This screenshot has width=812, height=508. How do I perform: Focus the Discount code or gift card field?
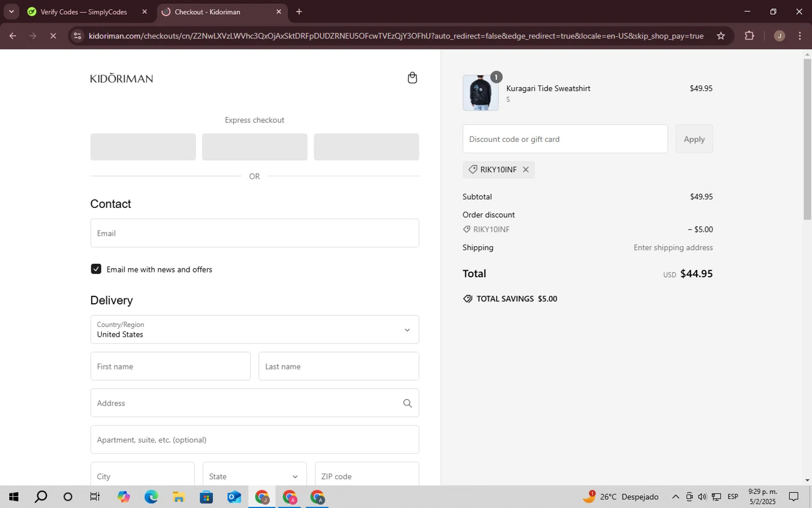[565, 139]
